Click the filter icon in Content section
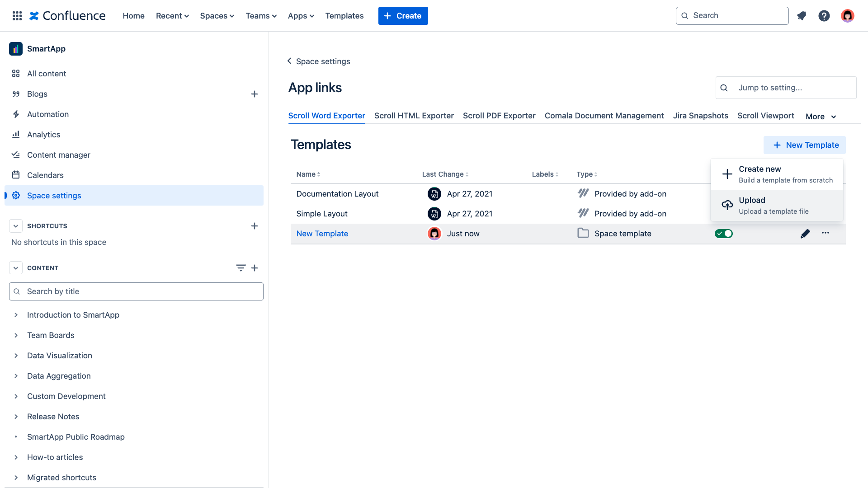Viewport: 868px width, 488px height. point(241,268)
